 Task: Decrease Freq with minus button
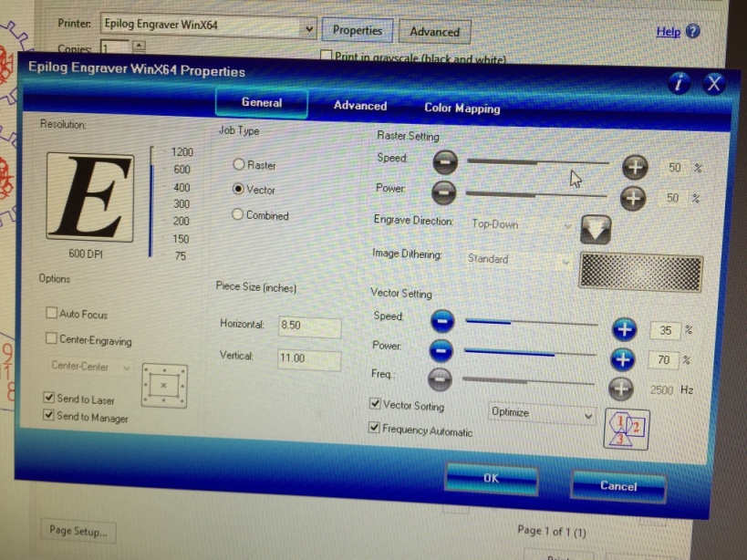click(440, 379)
